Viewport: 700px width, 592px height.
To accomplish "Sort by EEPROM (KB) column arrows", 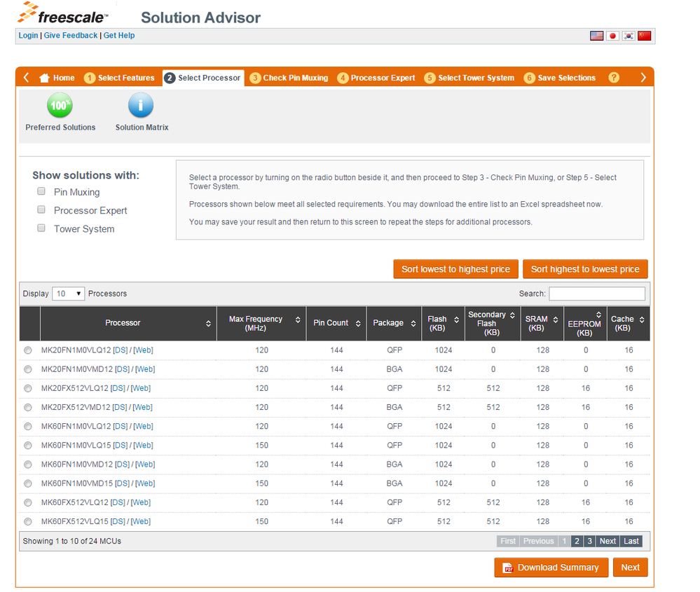I will click(x=598, y=315).
